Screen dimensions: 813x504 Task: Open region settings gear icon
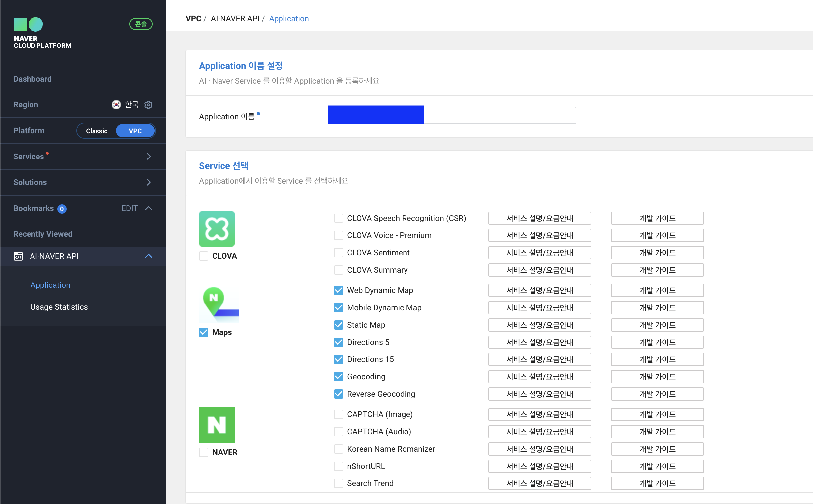148,105
